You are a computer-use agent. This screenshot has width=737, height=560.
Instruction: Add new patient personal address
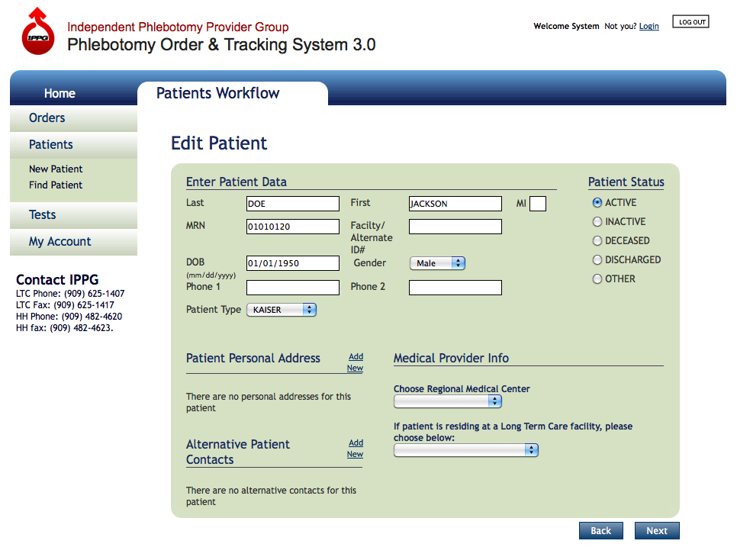click(355, 362)
